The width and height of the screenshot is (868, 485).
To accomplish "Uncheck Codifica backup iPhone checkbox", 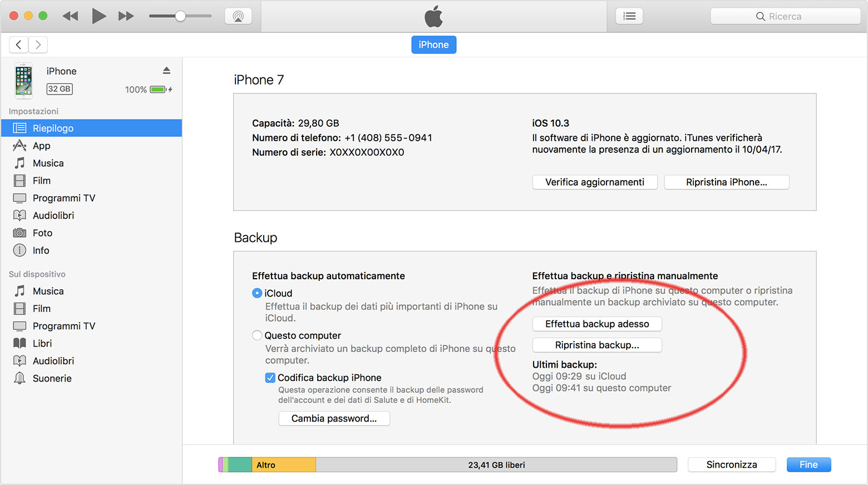I will (x=270, y=378).
